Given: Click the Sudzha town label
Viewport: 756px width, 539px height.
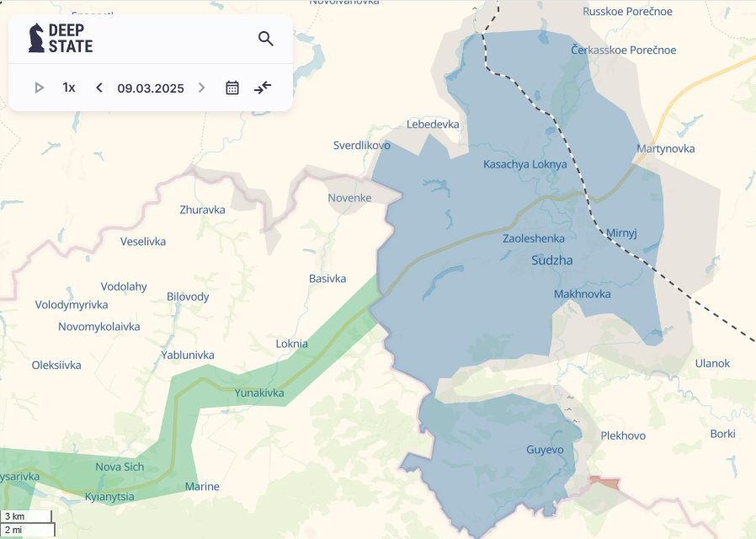Looking at the screenshot, I should (552, 260).
